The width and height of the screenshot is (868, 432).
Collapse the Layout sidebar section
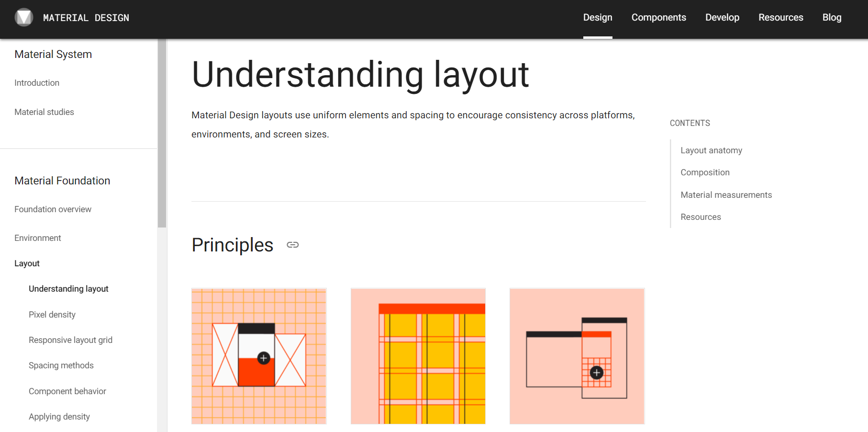pyautogui.click(x=27, y=263)
